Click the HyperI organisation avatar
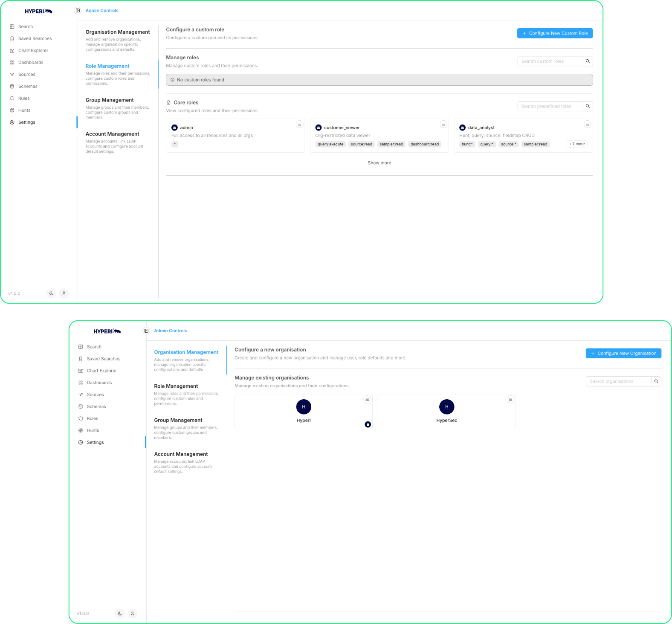The height and width of the screenshot is (624, 672). click(x=304, y=407)
